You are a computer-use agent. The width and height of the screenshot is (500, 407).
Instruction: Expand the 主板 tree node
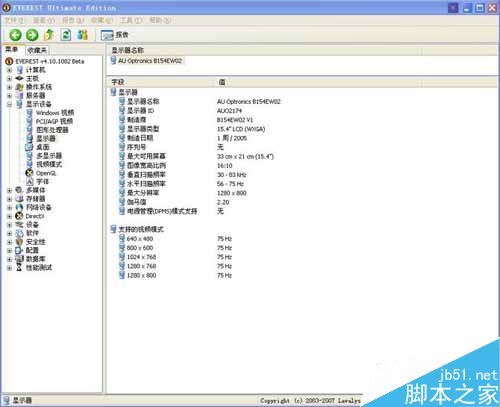click(x=9, y=79)
